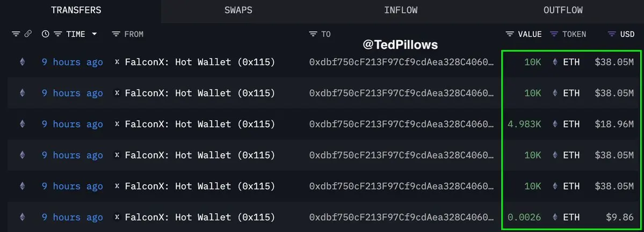Viewport: 644px width, 232px height.
Task: Open the filter icon beside the link icon
Action: tap(16, 34)
